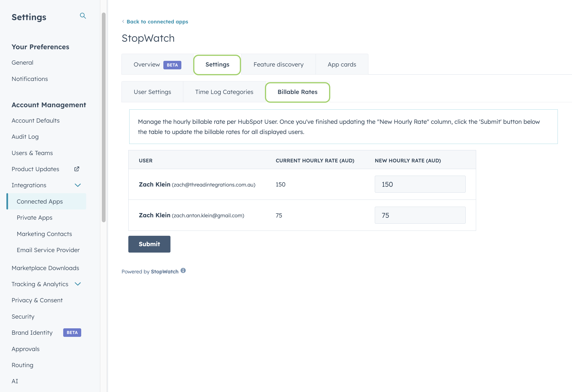Open the App cards tab
This screenshot has height=392, width=572.
click(x=342, y=64)
